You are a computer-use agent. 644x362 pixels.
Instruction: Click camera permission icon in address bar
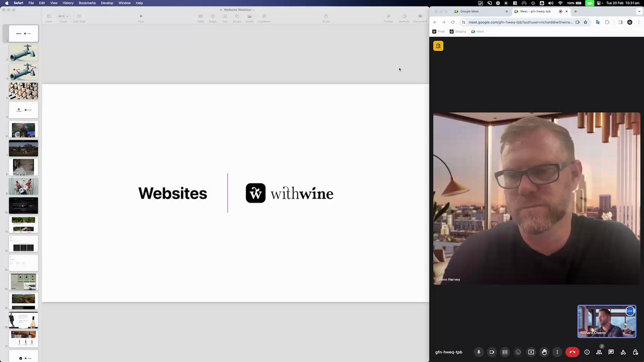pyautogui.click(x=577, y=22)
